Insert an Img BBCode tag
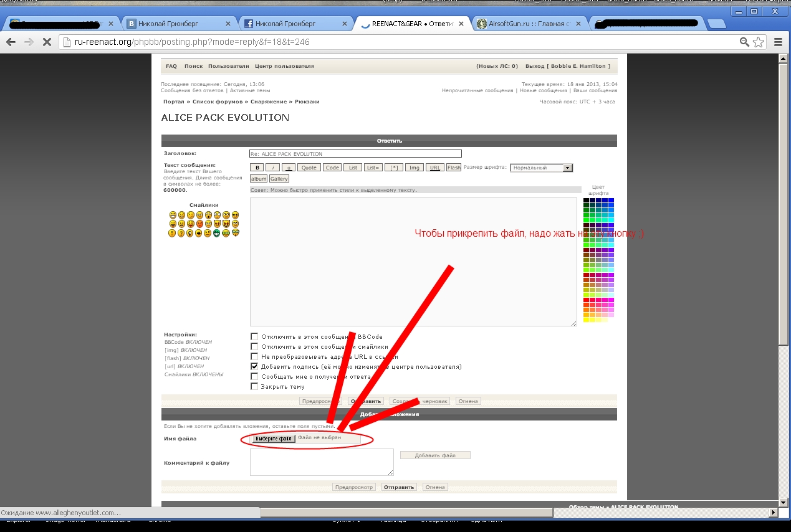791x532 pixels. tap(415, 168)
